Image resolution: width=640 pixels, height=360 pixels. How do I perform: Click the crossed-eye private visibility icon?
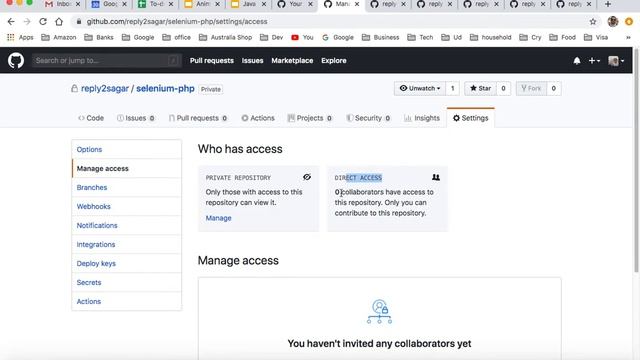(307, 177)
